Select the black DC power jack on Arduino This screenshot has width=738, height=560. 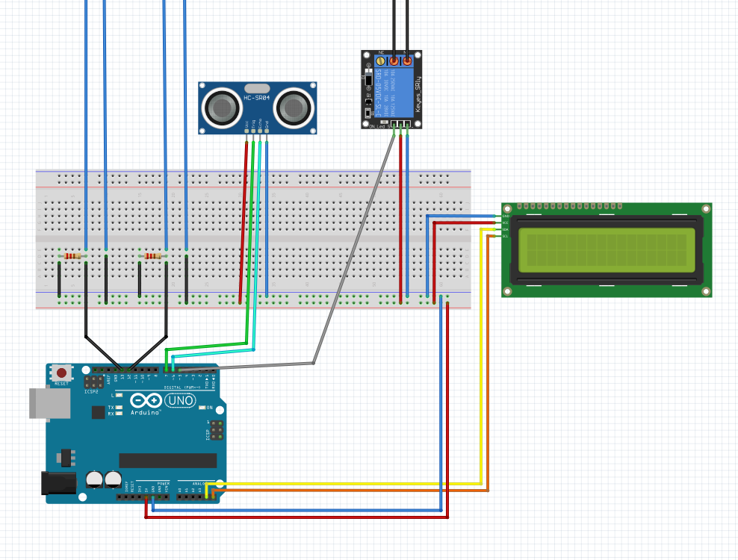59,483
